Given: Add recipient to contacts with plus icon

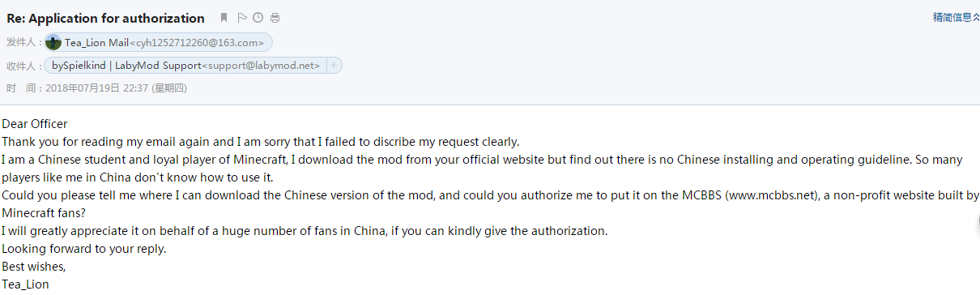Looking at the screenshot, I should pos(334,66).
